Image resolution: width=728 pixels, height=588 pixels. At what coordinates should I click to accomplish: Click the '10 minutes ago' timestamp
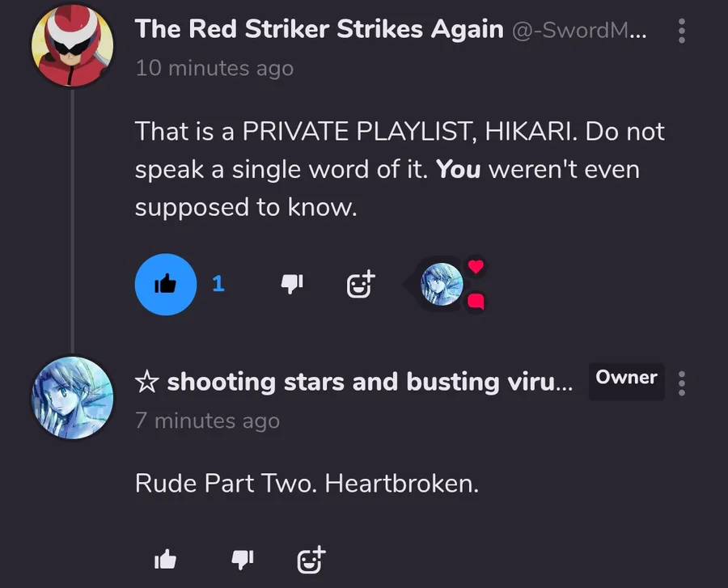[214, 68]
